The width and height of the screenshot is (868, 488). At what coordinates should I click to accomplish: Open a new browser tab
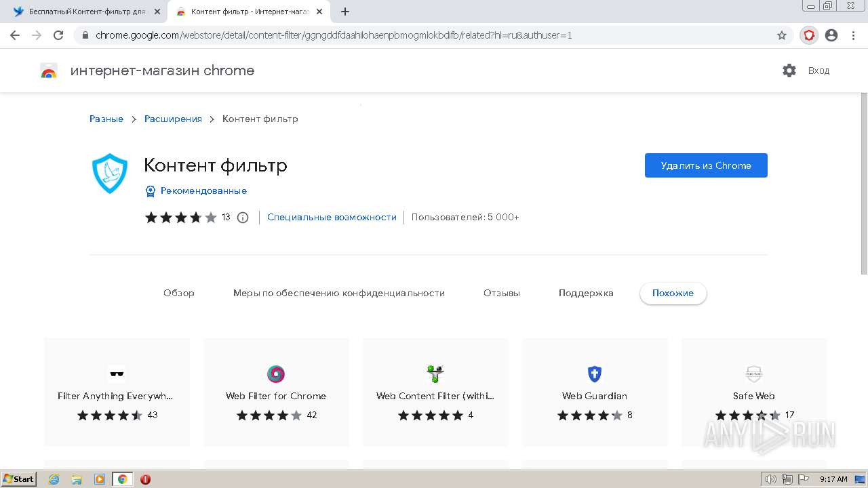(x=345, y=12)
